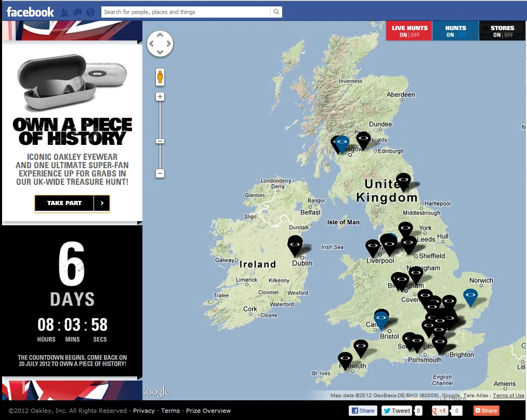Click the Facebook logo
This screenshot has height=420, width=527.
30,12
